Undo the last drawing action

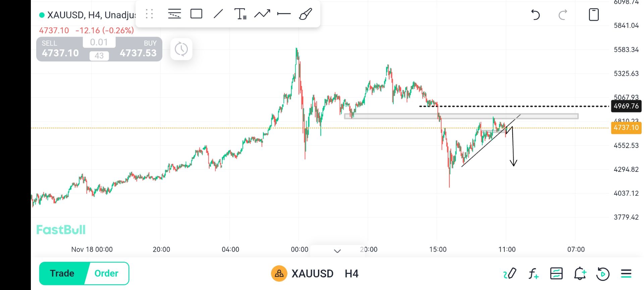(535, 15)
